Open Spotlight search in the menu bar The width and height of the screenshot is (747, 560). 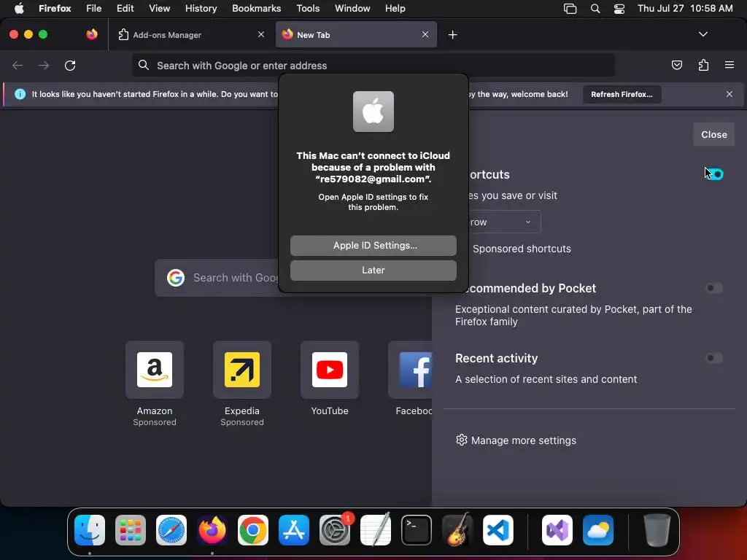[x=595, y=8]
